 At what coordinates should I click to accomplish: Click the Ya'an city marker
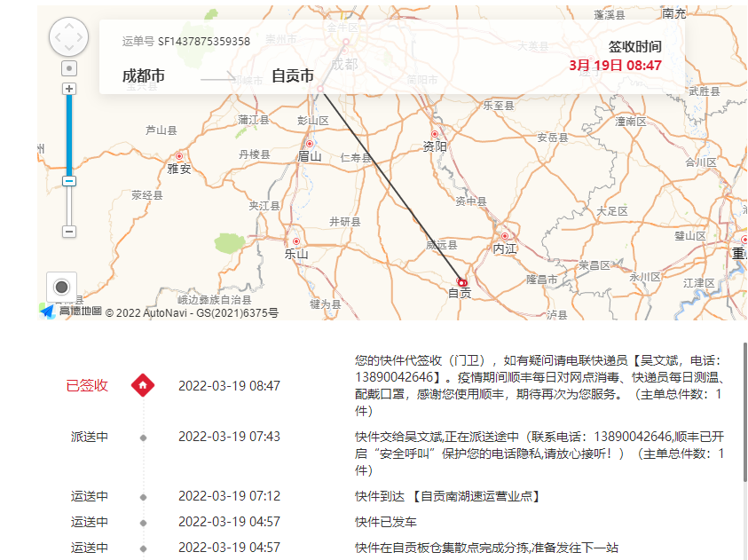[x=179, y=156]
